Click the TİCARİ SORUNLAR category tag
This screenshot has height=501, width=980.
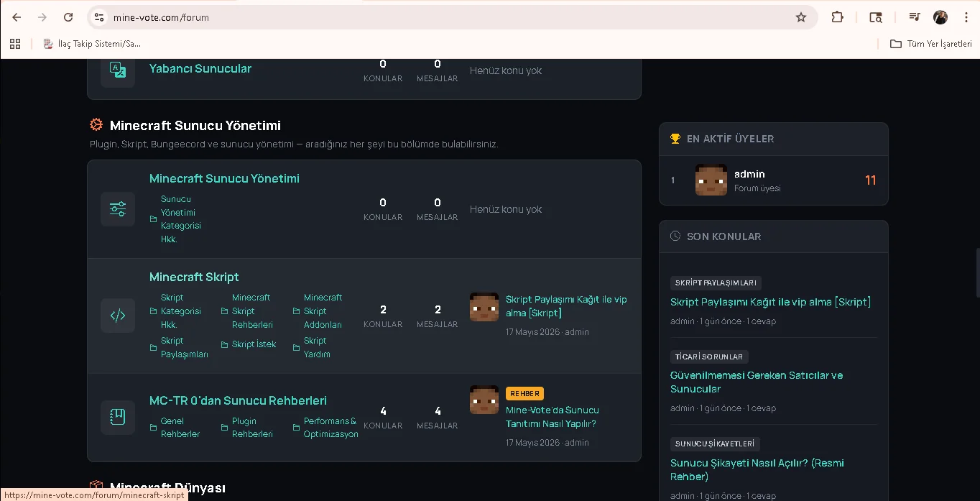pos(710,357)
